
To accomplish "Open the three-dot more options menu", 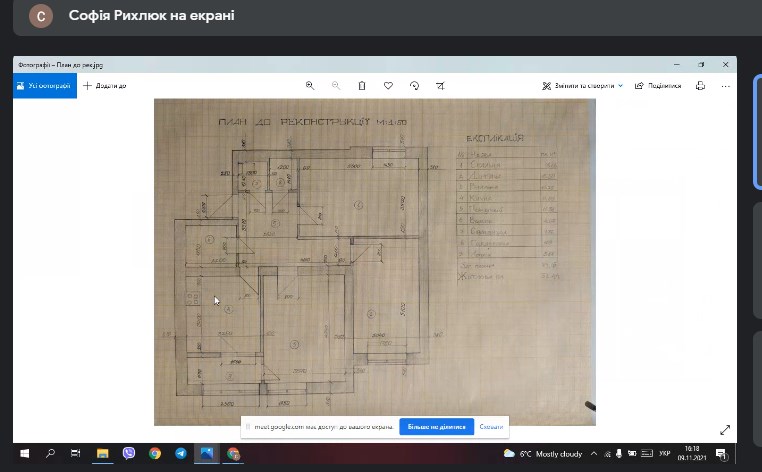I will (726, 86).
